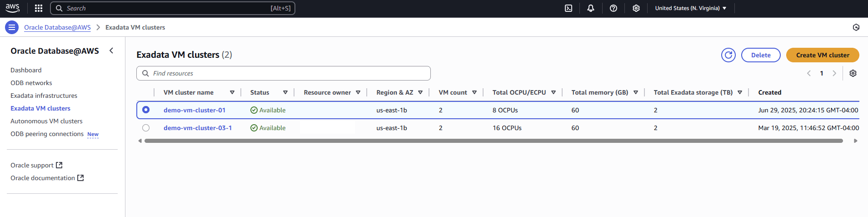Click the Delete button
The width and height of the screenshot is (868, 217).
pos(761,55)
